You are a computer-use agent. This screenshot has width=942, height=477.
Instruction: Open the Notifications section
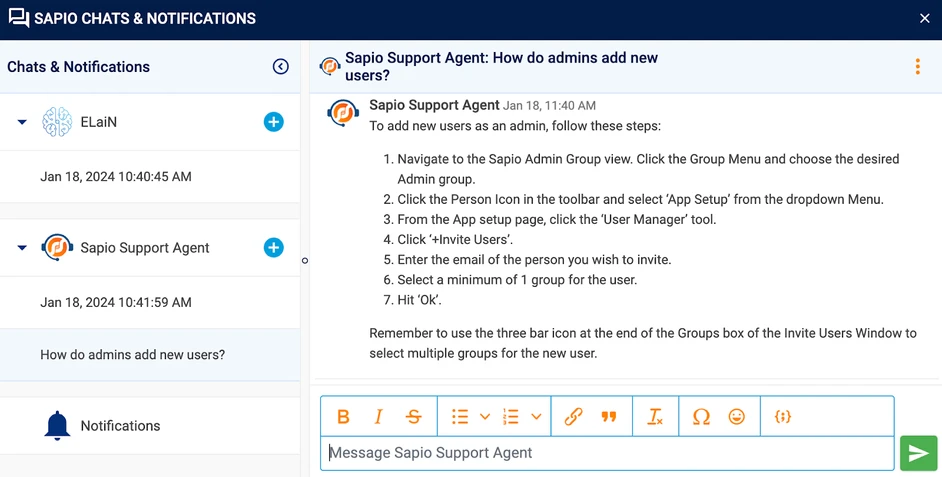point(120,426)
